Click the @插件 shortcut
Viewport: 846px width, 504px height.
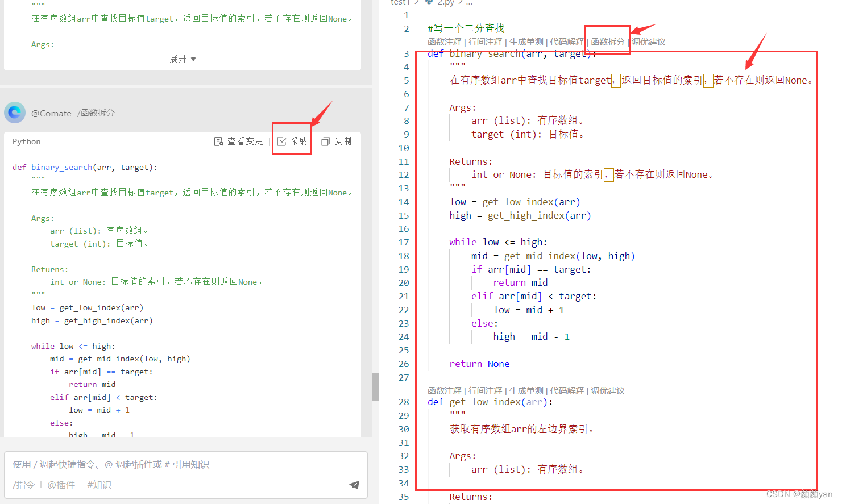point(61,485)
